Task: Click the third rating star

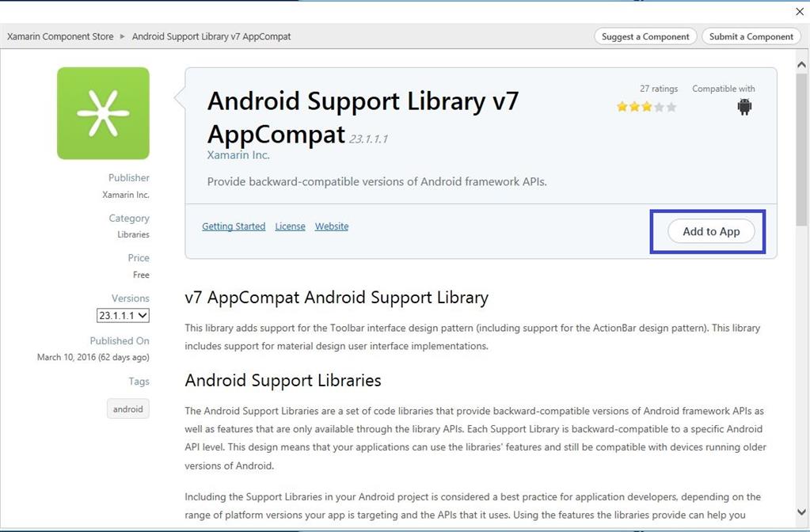Action: click(x=647, y=107)
